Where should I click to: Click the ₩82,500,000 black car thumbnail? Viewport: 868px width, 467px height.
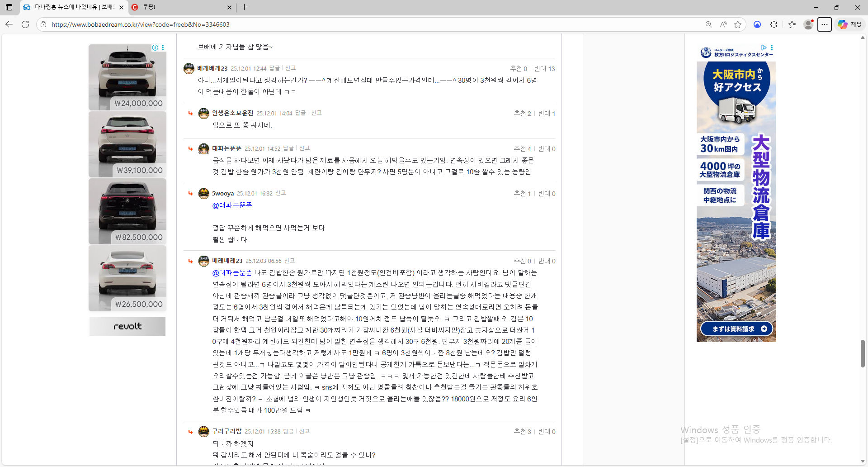127,211
